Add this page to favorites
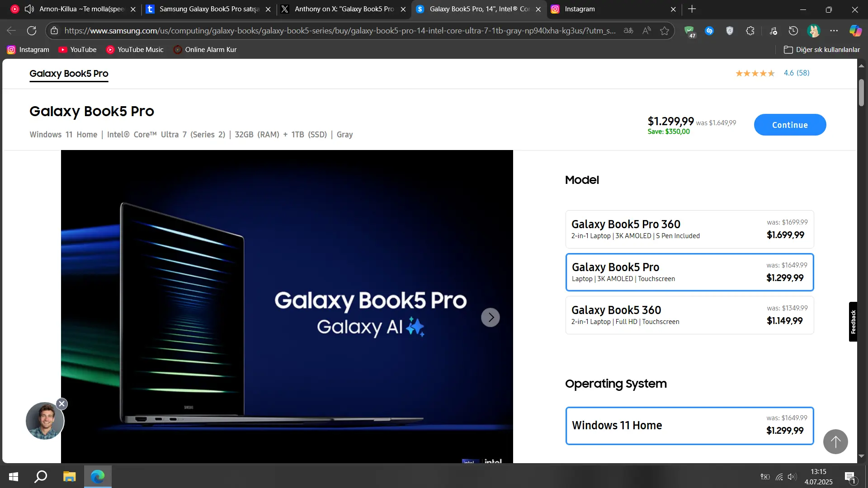The width and height of the screenshot is (868, 488). pyautogui.click(x=665, y=31)
